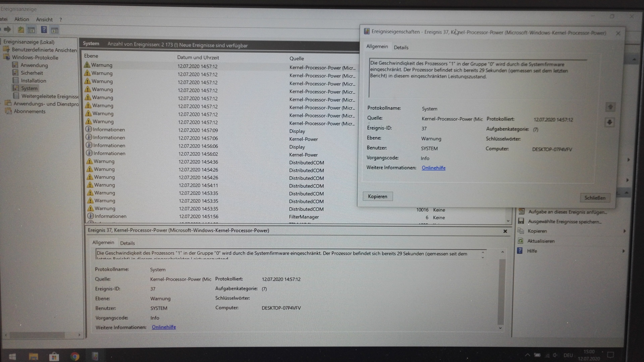Image resolution: width=644 pixels, height=362 pixels.
Task: Click the Schließen button
Action: [595, 198]
